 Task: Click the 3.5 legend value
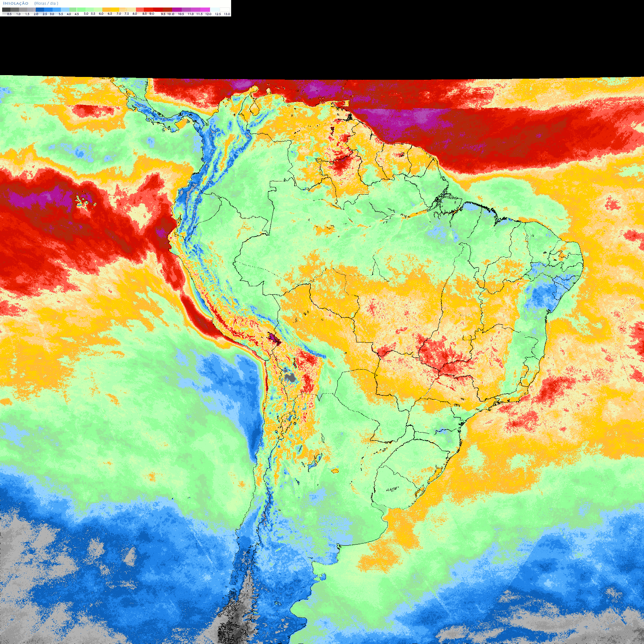(x=61, y=14)
